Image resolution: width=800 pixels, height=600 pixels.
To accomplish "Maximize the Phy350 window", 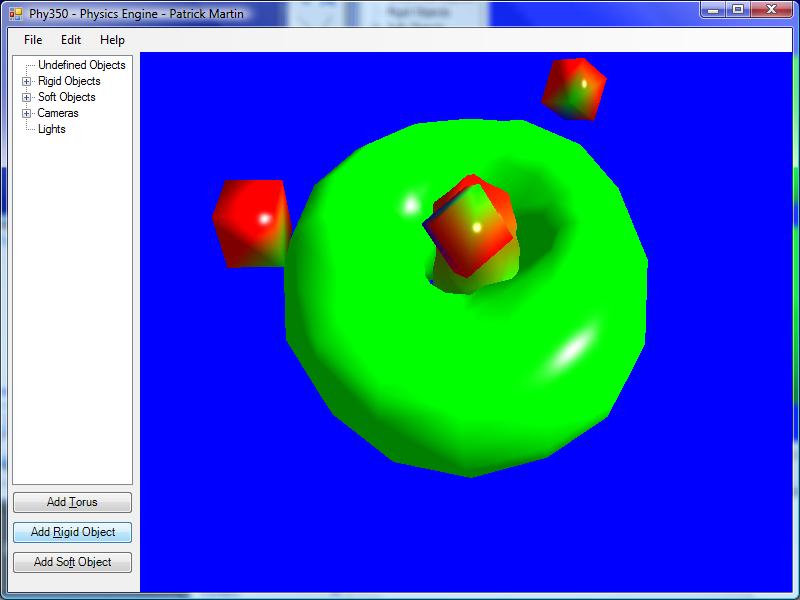I will [738, 10].
